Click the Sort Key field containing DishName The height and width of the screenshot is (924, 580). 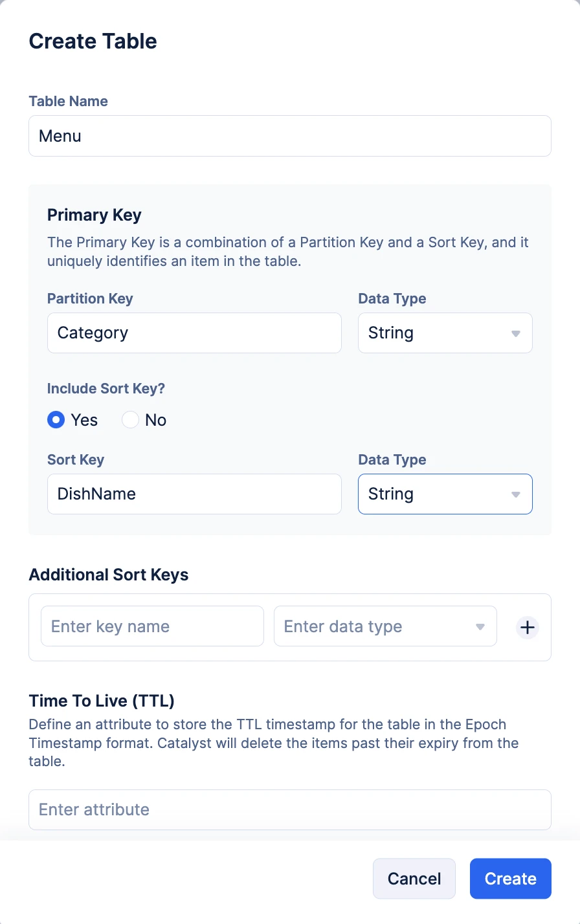194,494
